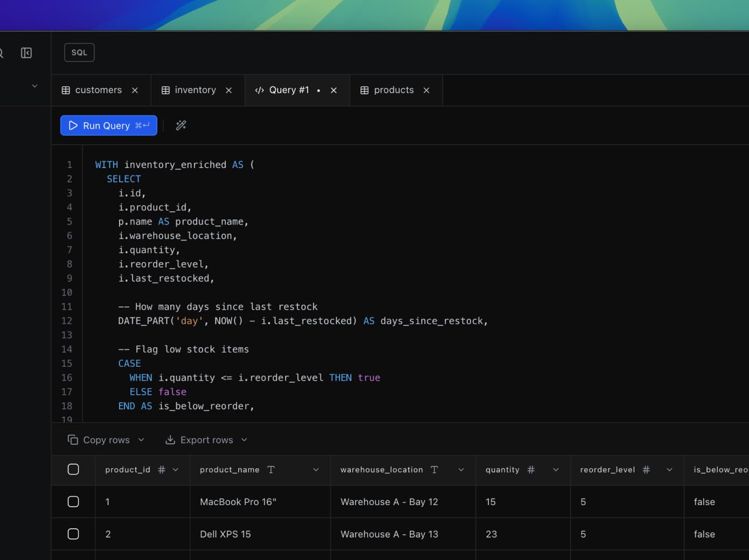
Task: Click the copy icon next to Copy rows
Action: (x=73, y=439)
